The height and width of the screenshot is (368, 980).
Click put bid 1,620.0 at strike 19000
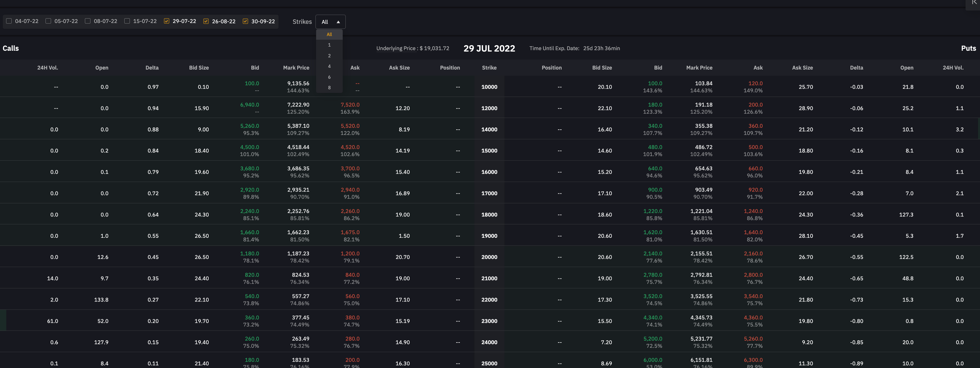pos(653,232)
